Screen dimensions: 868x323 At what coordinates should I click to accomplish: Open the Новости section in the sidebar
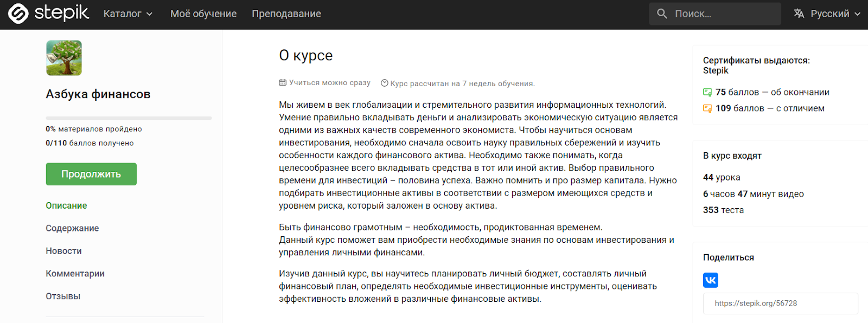[63, 251]
